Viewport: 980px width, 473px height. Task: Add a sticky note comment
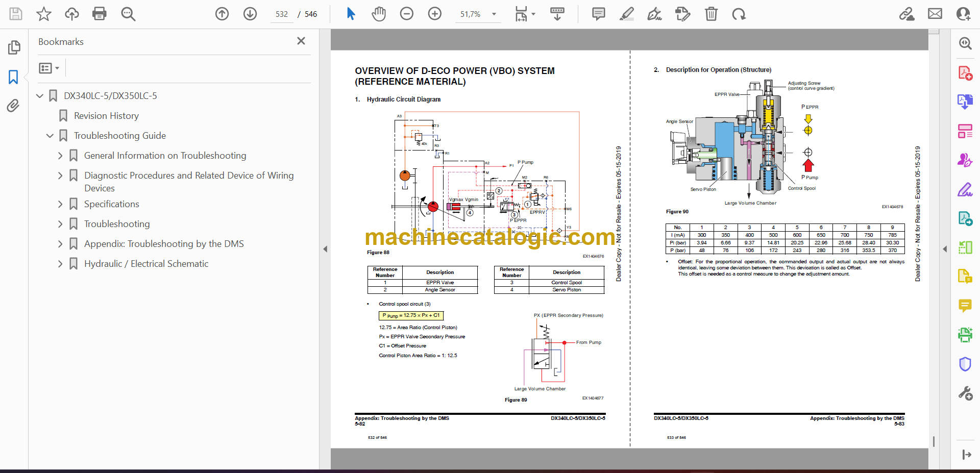(x=599, y=14)
